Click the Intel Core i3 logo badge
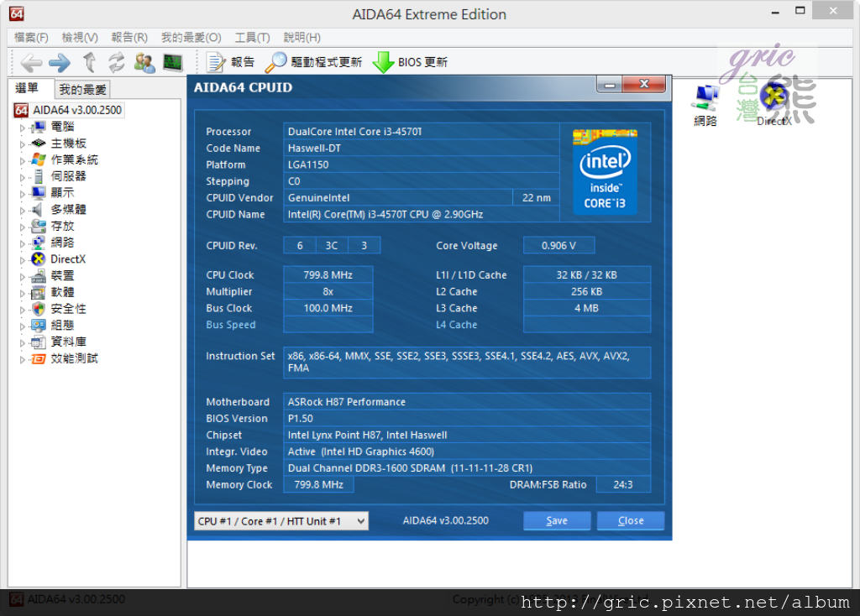860x616 pixels. [605, 172]
